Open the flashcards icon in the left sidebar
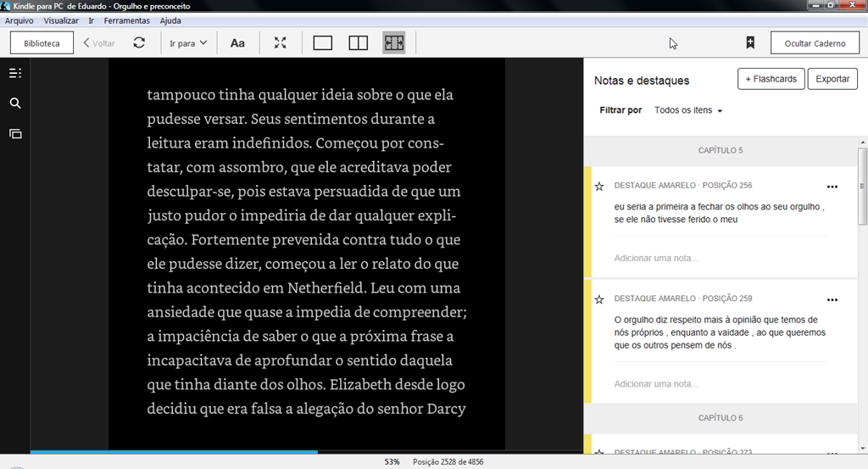This screenshot has width=868, height=469. pos(15,134)
